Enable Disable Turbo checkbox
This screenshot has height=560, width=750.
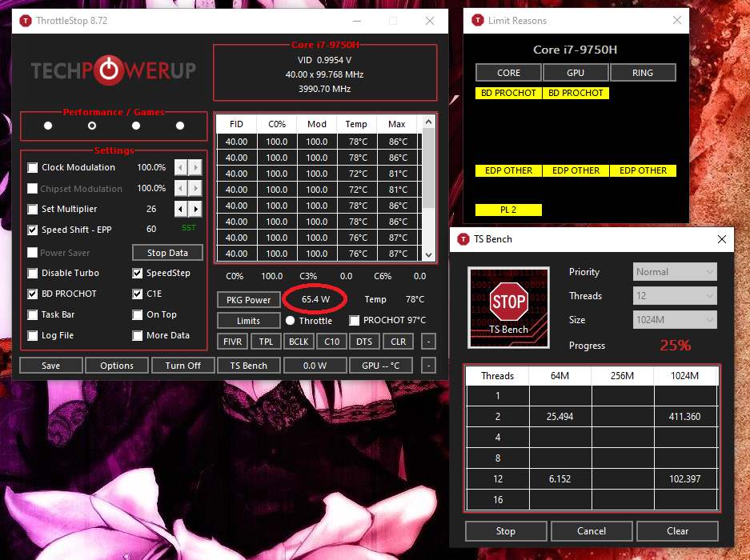pos(33,273)
